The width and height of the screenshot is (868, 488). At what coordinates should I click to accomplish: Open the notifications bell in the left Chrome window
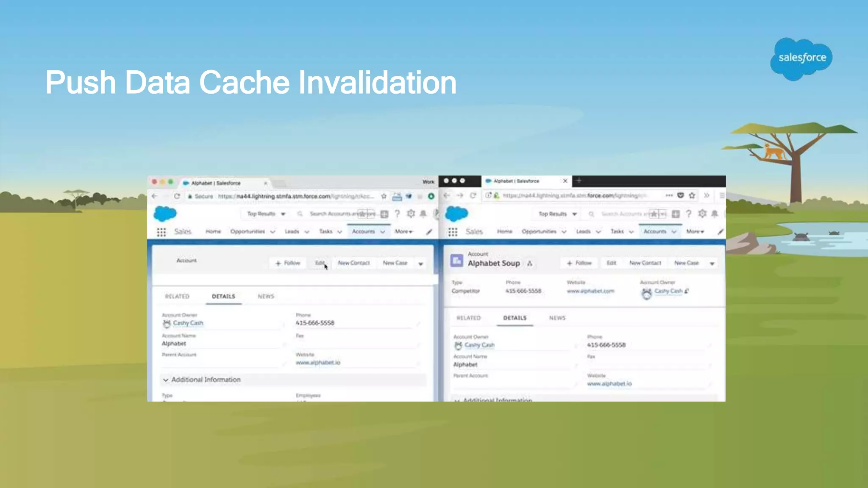pos(423,214)
